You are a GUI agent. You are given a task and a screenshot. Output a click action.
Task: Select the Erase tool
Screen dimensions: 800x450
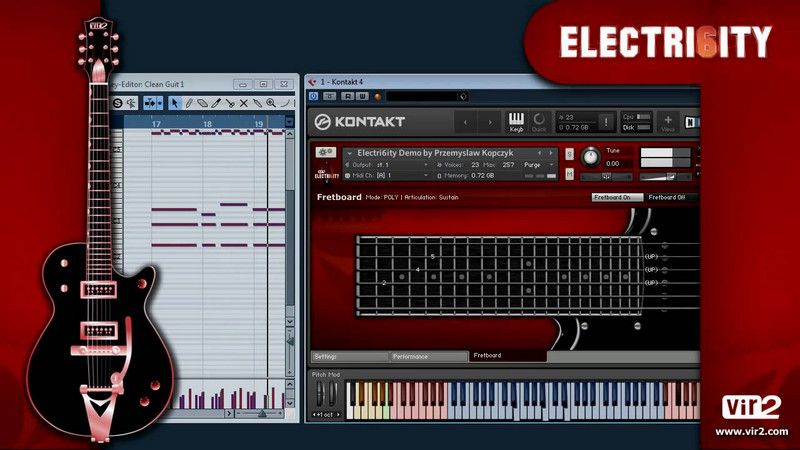click(203, 104)
